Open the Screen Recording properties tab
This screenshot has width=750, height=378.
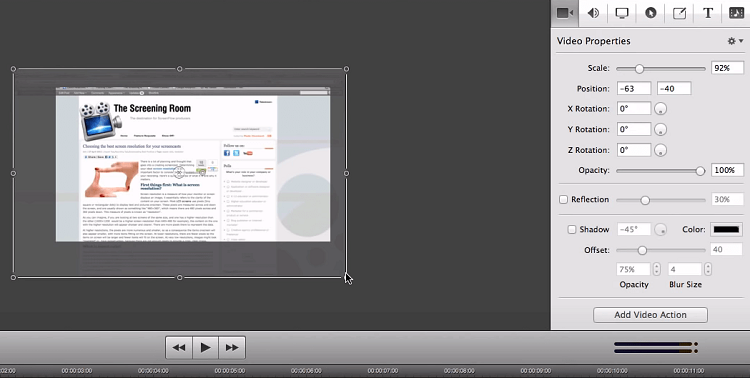(x=622, y=13)
